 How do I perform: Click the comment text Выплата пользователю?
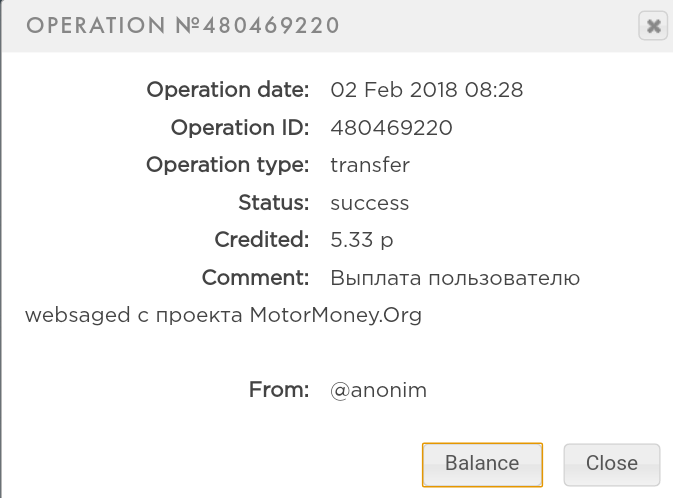point(455,277)
